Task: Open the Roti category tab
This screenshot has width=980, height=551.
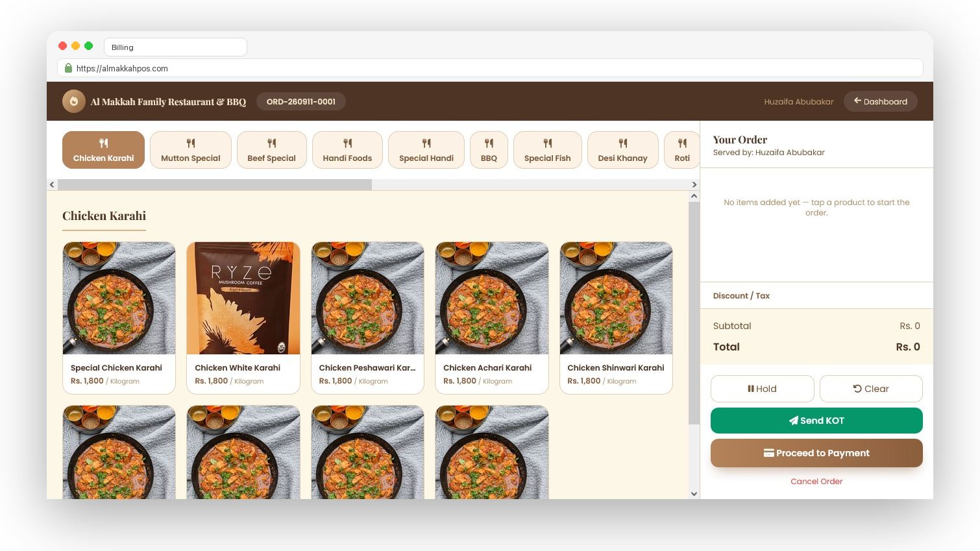Action: click(x=682, y=150)
